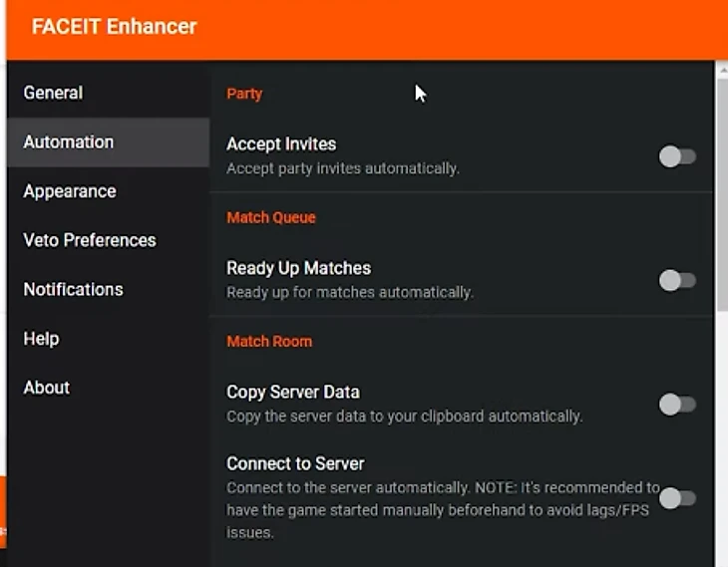Select the Automation sidebar item
Screen dimensions: 728x567
coord(108,142)
